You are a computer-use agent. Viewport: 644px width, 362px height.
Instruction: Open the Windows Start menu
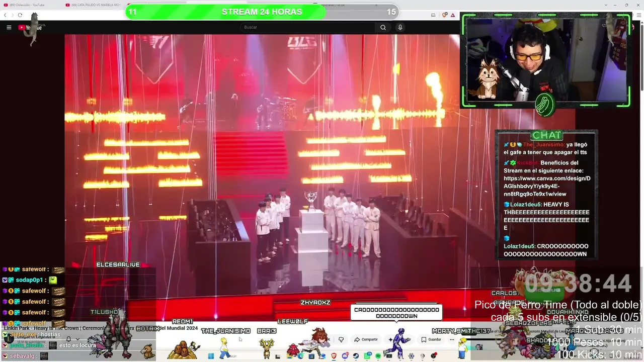click(x=211, y=356)
